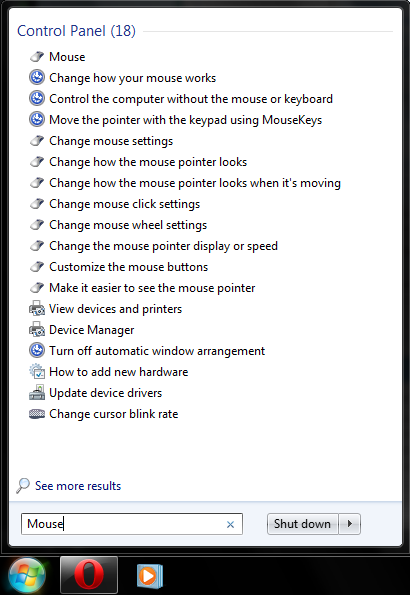
Task: Click printer icon next to Device Manager
Action: tap(37, 329)
